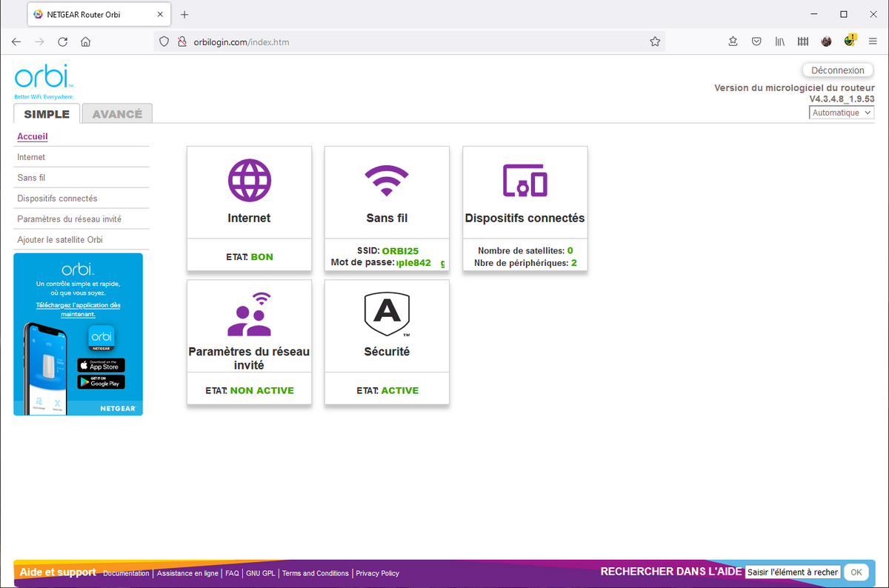
Task: Go back using the browser back arrow
Action: (x=16, y=42)
